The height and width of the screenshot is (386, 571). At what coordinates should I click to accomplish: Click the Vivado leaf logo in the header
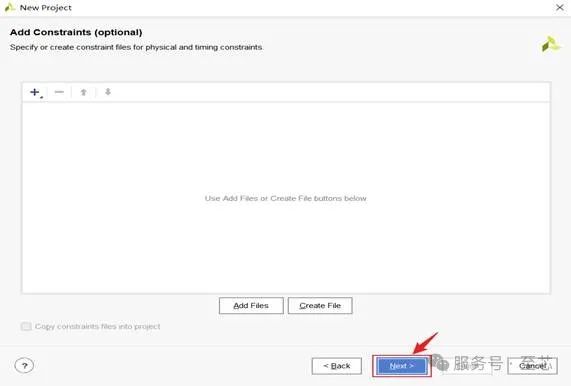click(550, 44)
